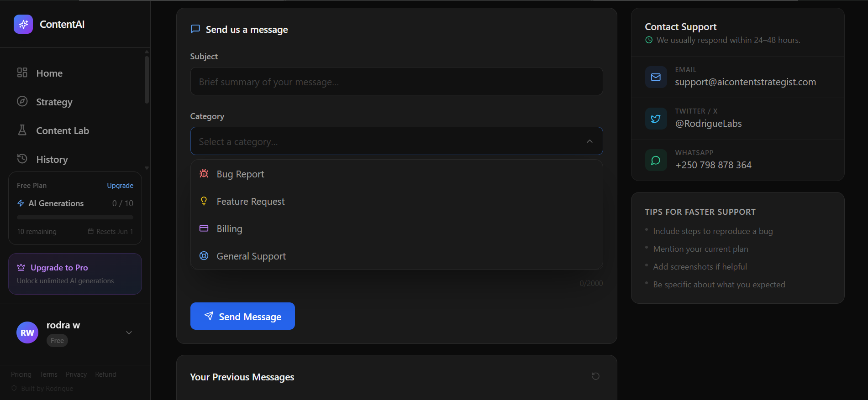The image size is (868, 400).
Task: Click the Strategy compass icon
Action: coord(22,101)
